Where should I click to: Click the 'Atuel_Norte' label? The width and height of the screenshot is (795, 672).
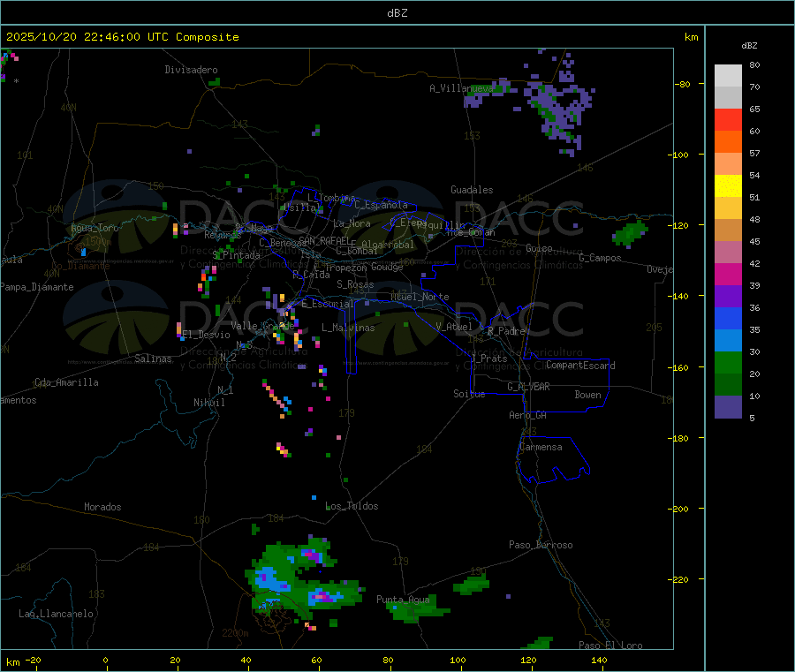[420, 297]
